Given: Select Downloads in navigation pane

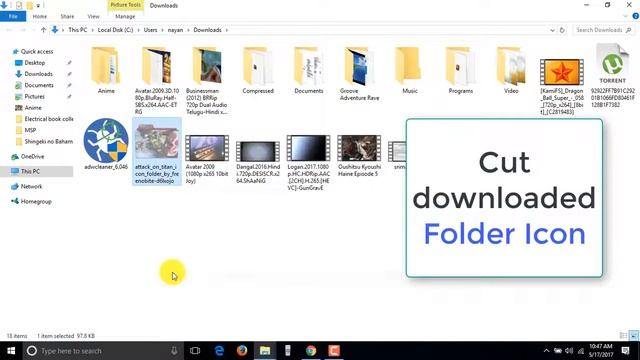Looking at the screenshot, I should pos(38,74).
